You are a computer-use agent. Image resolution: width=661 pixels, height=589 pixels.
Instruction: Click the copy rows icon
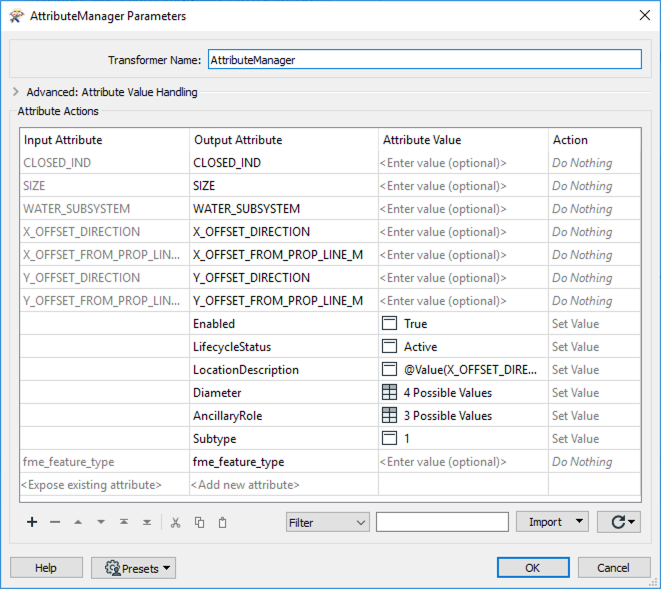[199, 522]
